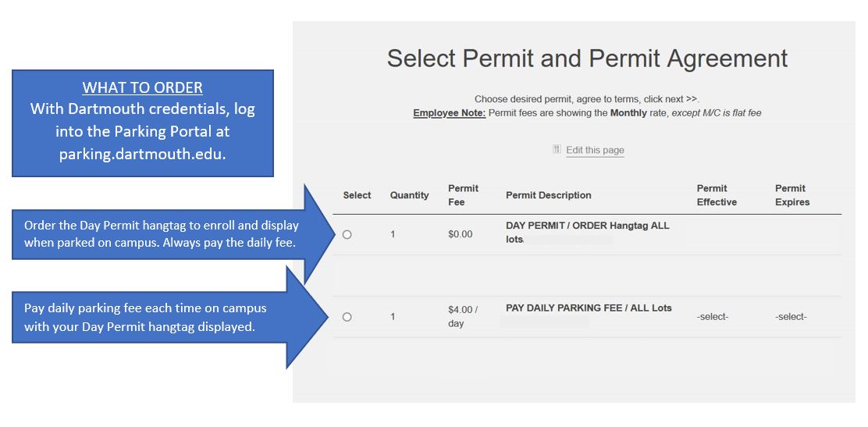Click the $0.00 permit fee

tap(460, 234)
